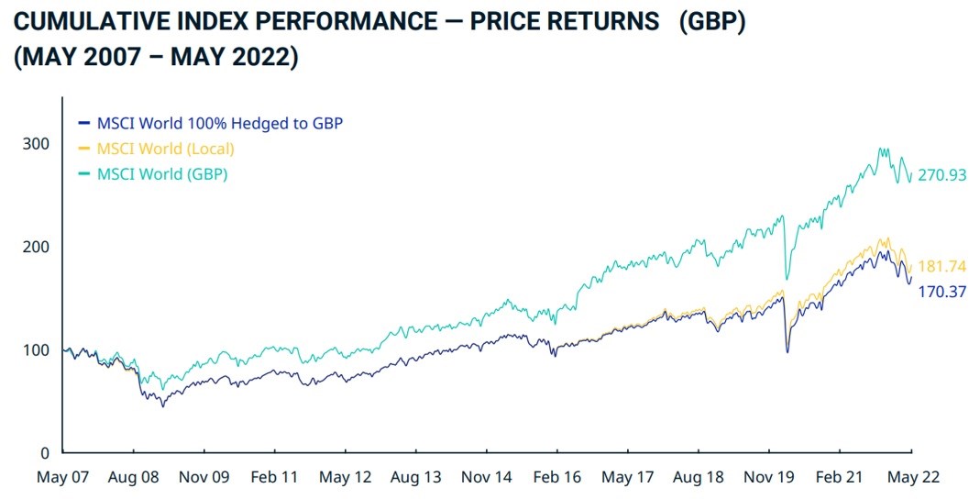
Task: Select the MSCI World (Local) legend entry
Action: (x=164, y=149)
